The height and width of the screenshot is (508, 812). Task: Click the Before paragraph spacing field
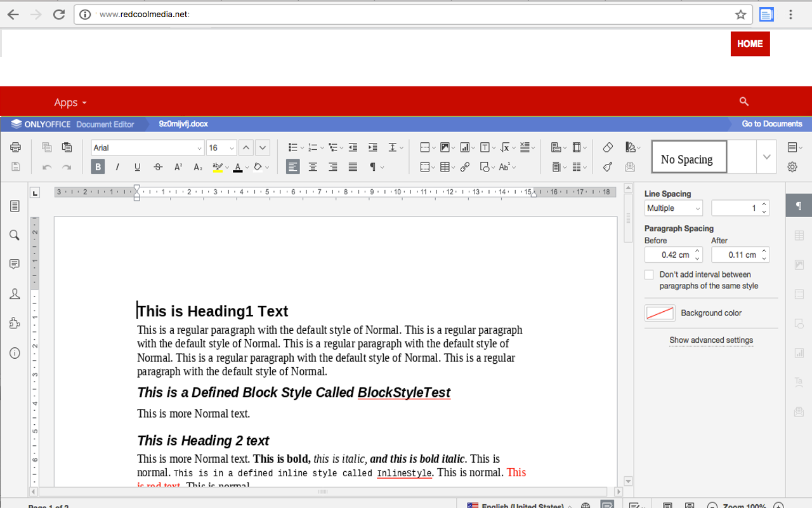click(669, 255)
